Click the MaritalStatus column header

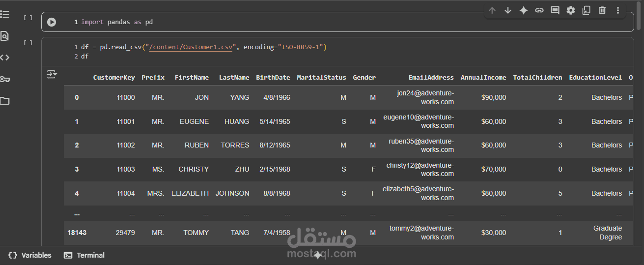pyautogui.click(x=321, y=78)
